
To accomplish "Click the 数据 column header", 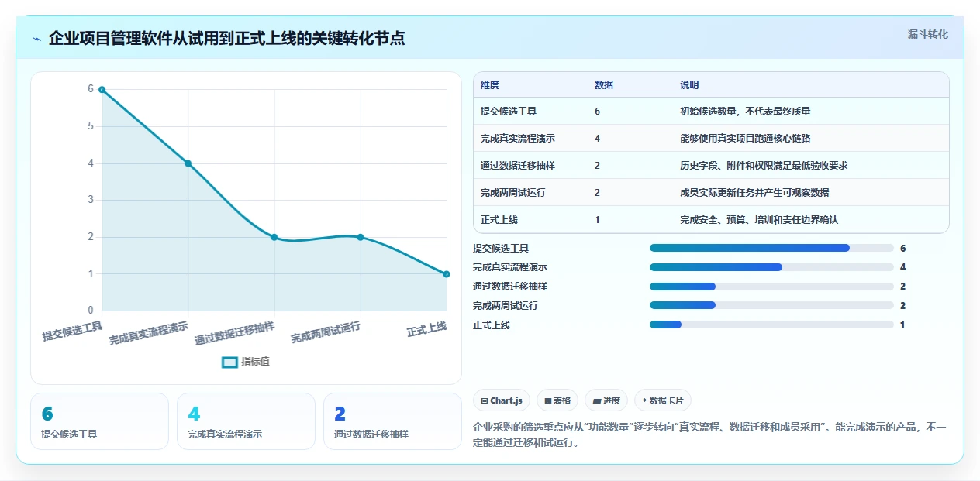I will [x=604, y=85].
